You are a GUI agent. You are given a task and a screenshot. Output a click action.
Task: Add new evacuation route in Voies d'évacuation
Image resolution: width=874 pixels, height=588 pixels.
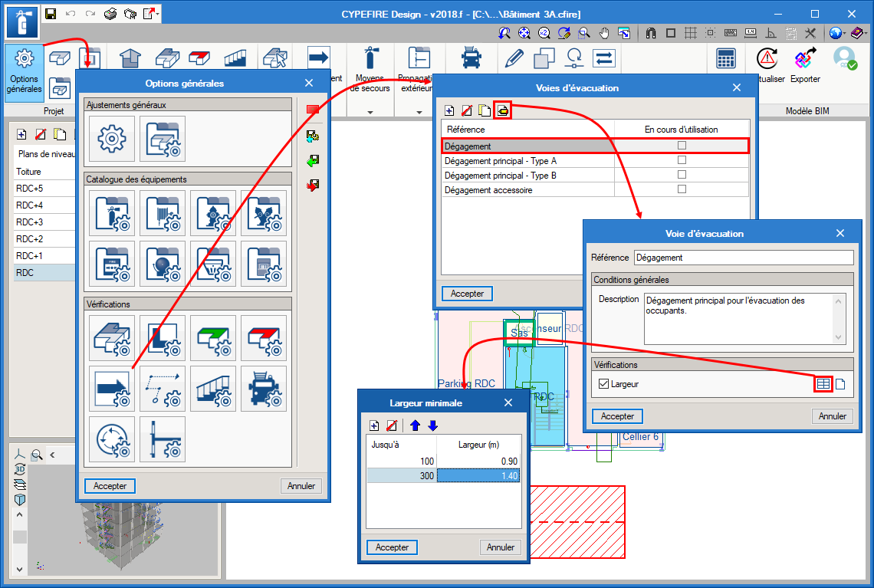pos(449,110)
